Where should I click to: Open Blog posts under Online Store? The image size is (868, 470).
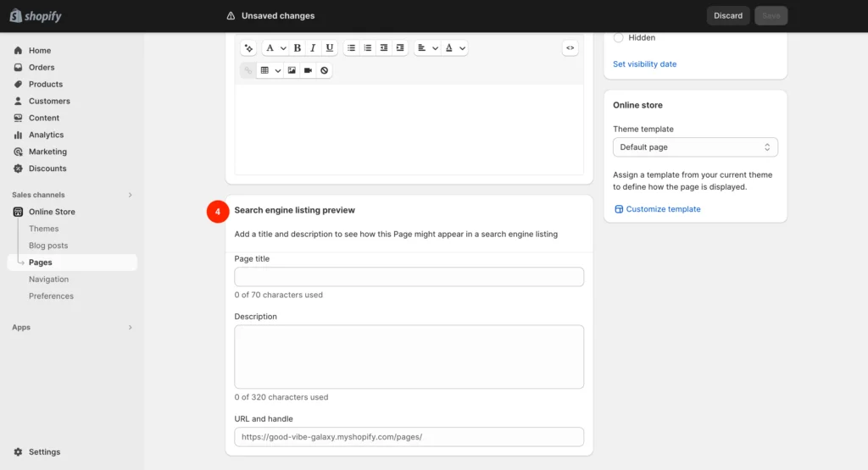(x=48, y=246)
